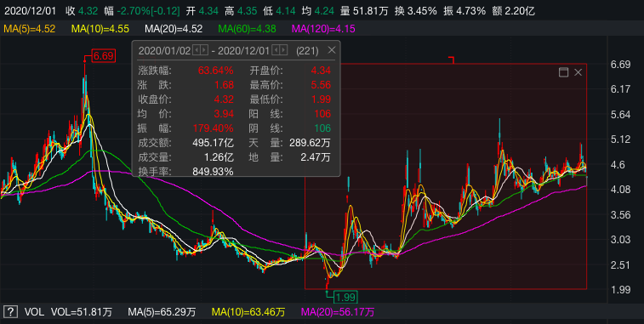644x324 pixels.
Task: Select the magenta MA(120)=4.15 label
Action: [x=323, y=29]
